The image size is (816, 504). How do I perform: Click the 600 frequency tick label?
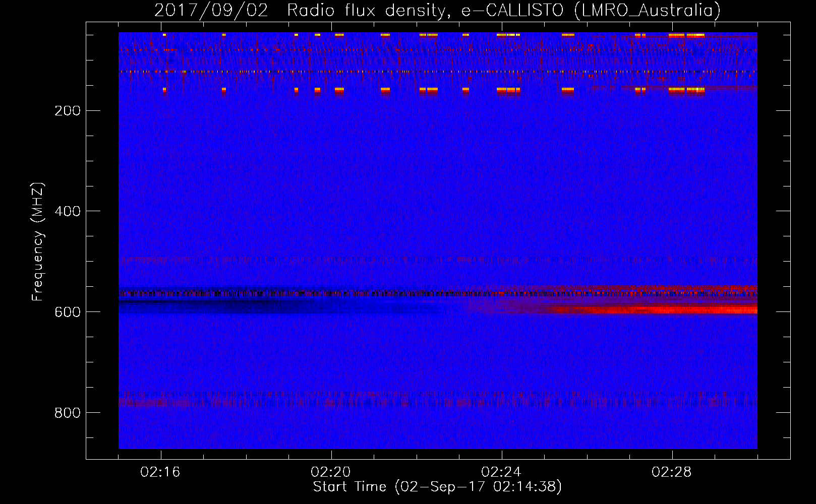point(68,312)
